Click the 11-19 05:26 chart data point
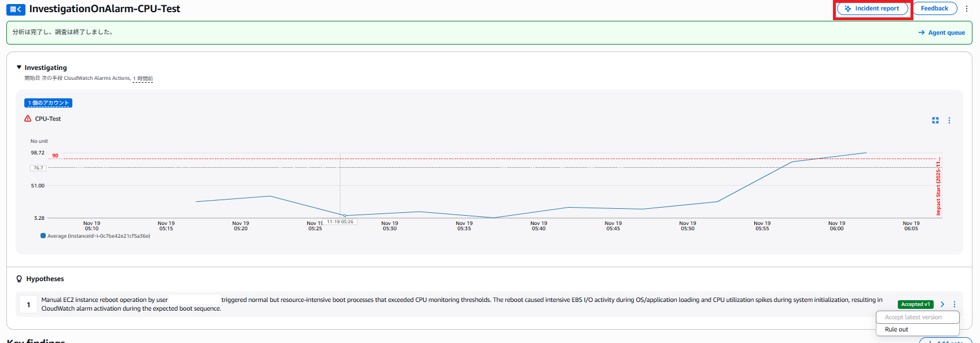The width and height of the screenshot is (980, 343). [345, 216]
